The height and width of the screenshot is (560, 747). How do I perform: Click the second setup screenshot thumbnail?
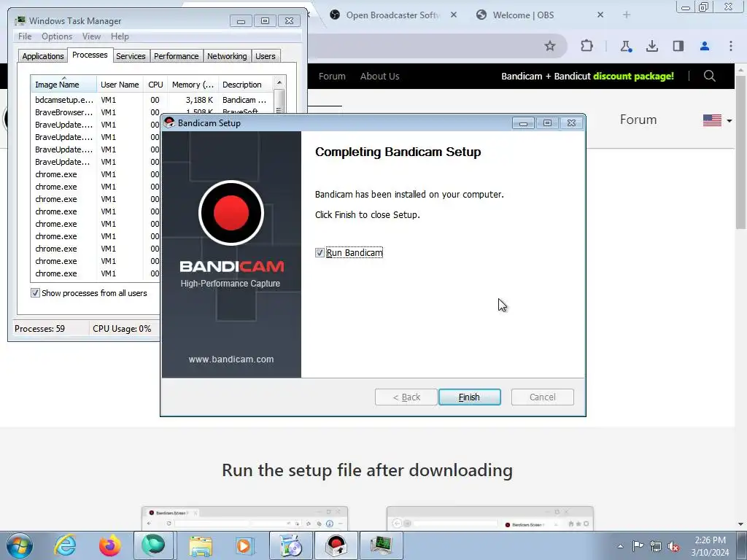point(489,518)
